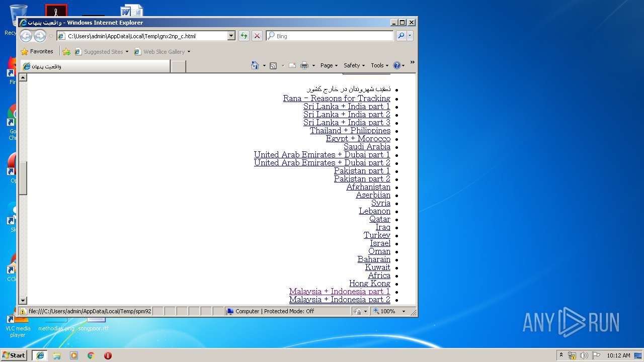Click the status bar warning icon
Image resolution: width=644 pixels, height=362 pixels.
pyautogui.click(x=23, y=311)
